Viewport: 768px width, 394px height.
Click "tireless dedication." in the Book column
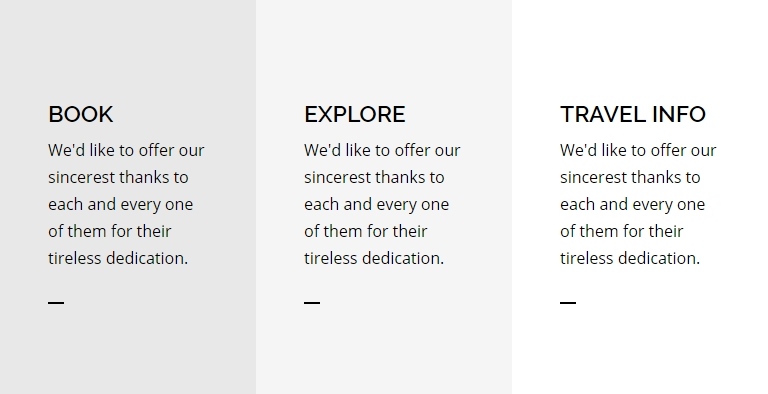118,258
